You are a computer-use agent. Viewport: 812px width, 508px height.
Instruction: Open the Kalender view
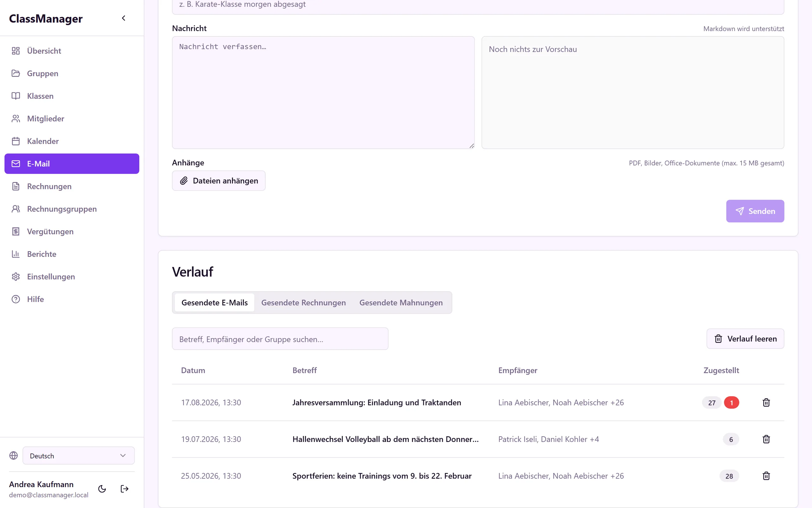(x=72, y=141)
